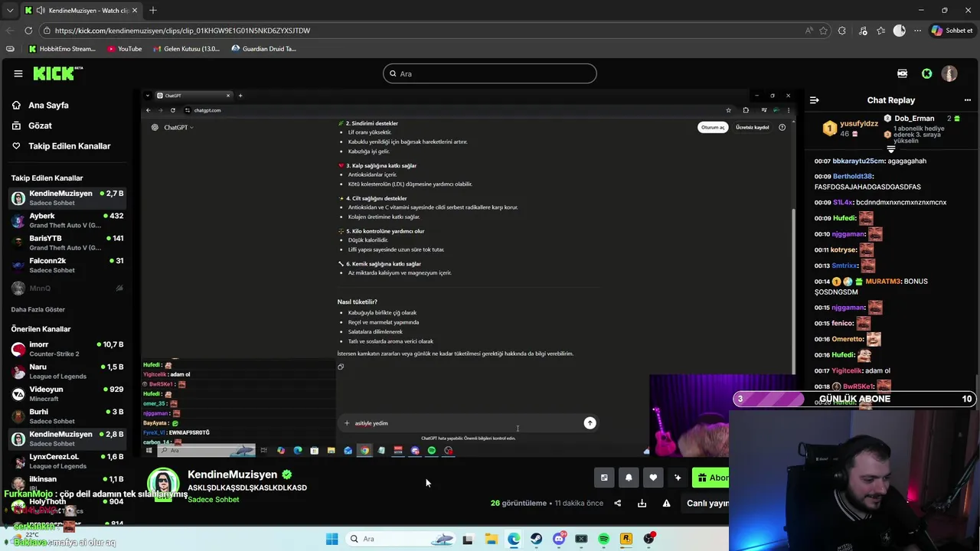Open HobbitEmo Stream bookmark
Image resolution: width=980 pixels, height=551 pixels.
62,49
